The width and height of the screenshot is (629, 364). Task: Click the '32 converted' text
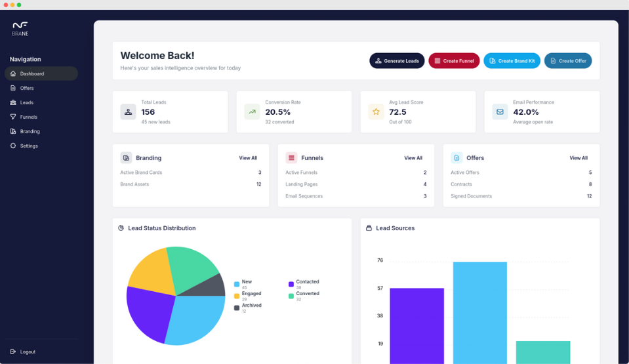point(279,122)
